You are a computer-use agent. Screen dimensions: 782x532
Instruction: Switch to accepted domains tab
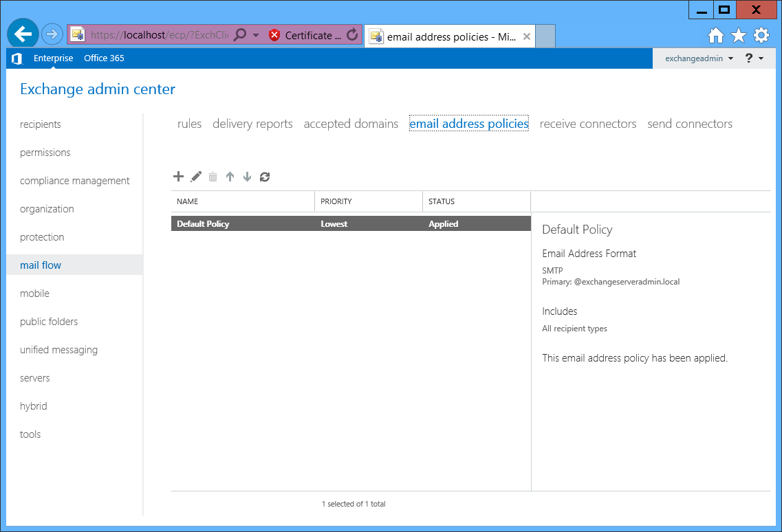click(x=351, y=124)
